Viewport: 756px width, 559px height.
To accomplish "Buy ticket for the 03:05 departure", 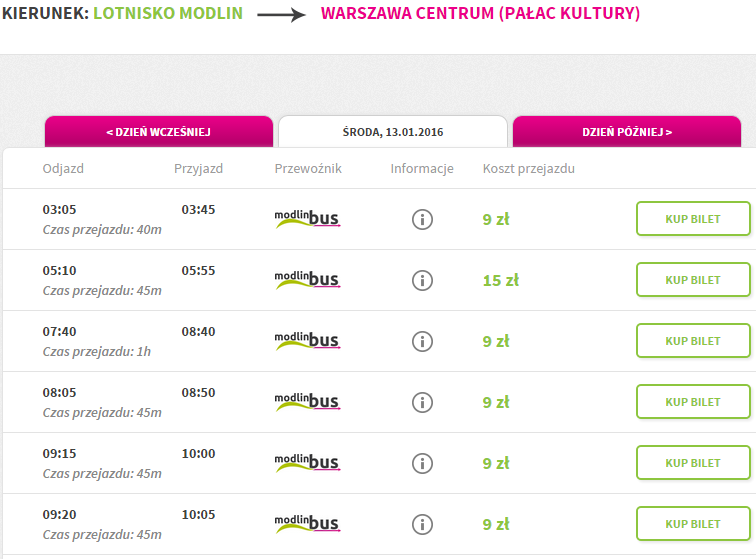I will 693,219.
